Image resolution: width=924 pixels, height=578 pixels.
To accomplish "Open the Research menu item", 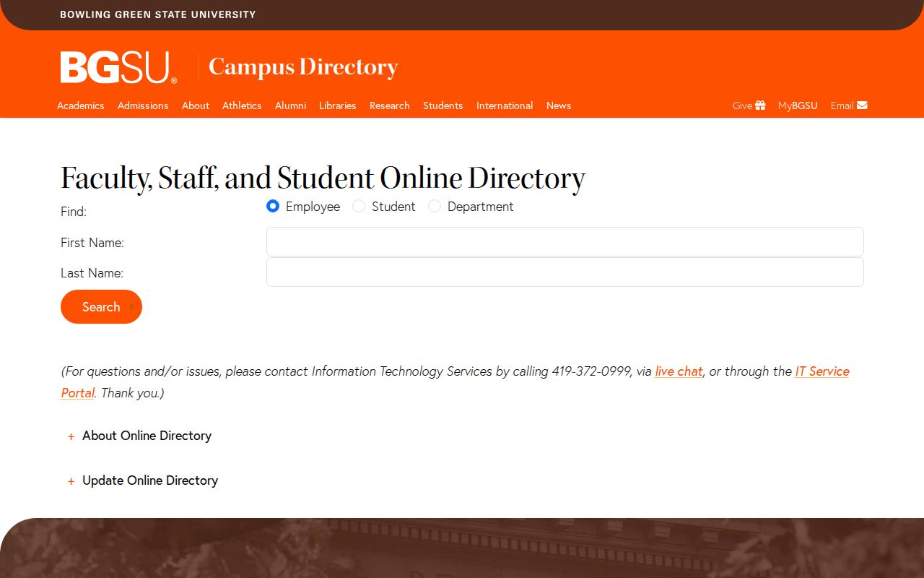I will [x=390, y=105].
